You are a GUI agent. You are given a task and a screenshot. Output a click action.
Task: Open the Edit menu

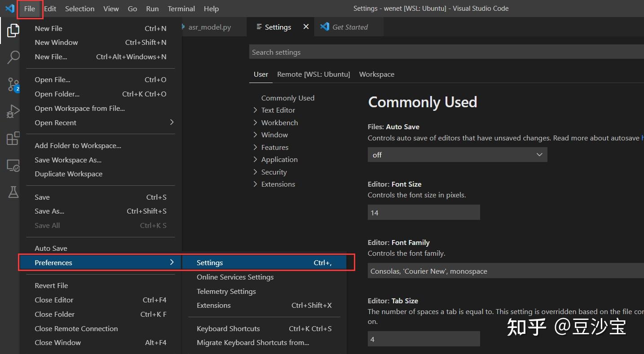pos(50,9)
